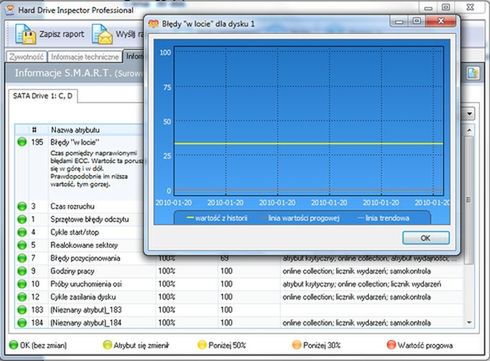This screenshot has width=490, height=361.
Task: Click the Zapisz raport toolbar button
Action: pyautogui.click(x=49, y=34)
